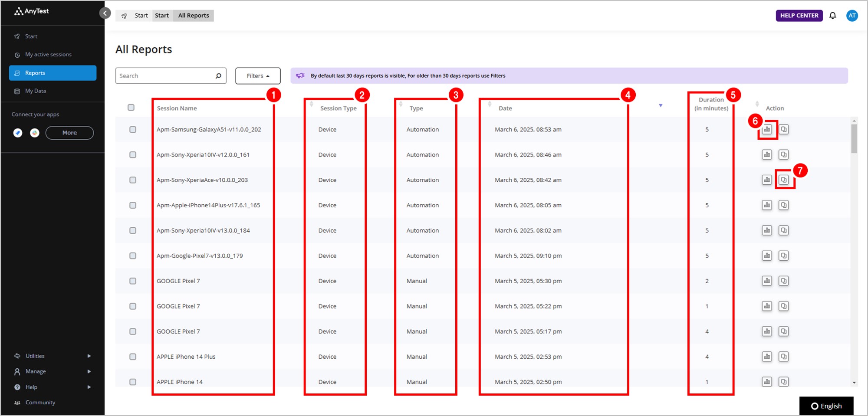Click session name Apm-Google-Pixel7-v13.0.0_179
The height and width of the screenshot is (416, 868).
tap(200, 255)
